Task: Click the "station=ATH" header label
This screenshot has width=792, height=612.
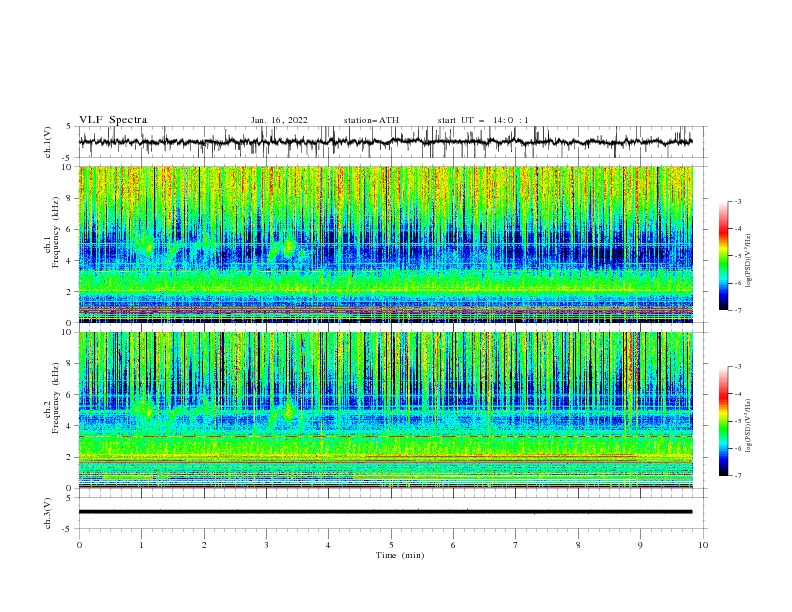Action: click(371, 120)
